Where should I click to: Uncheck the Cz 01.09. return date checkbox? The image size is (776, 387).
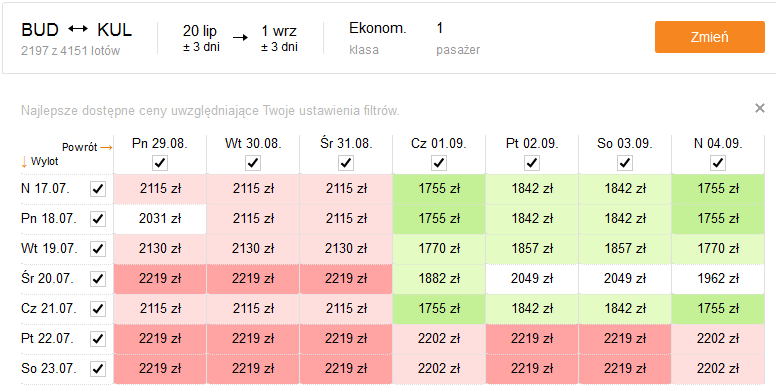click(439, 163)
